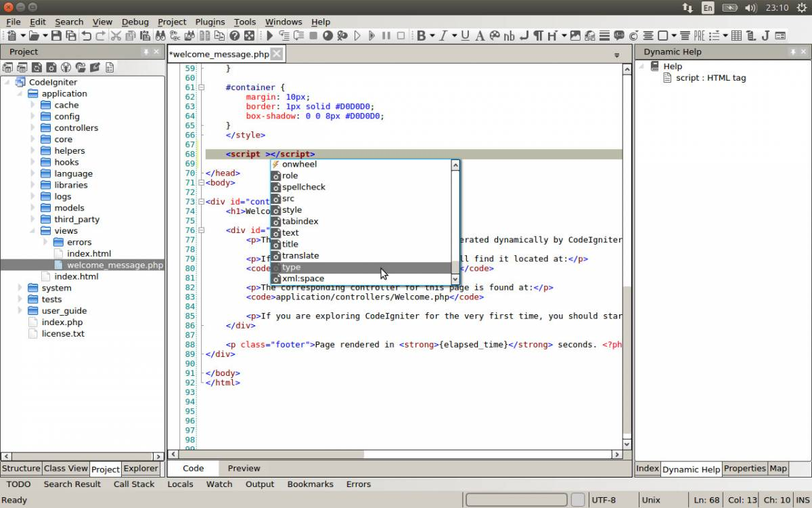
Task: Collapse the application folder
Action: 20,93
